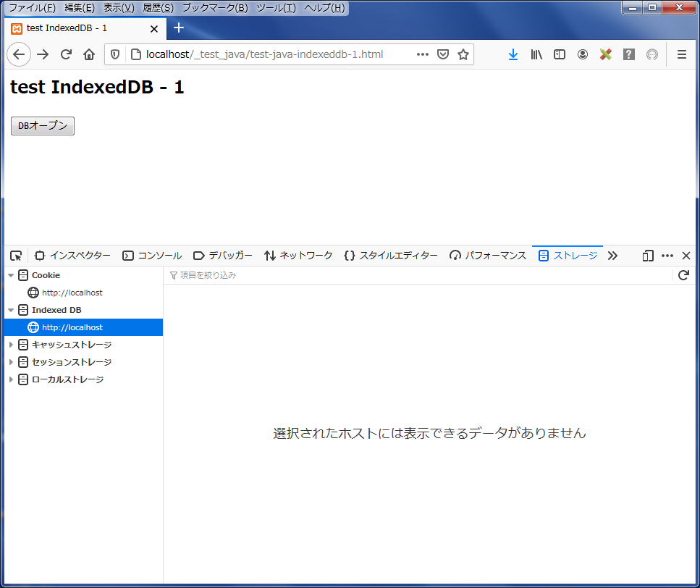Open the 編集(E) menu
This screenshot has height=588, width=700.
click(x=80, y=8)
